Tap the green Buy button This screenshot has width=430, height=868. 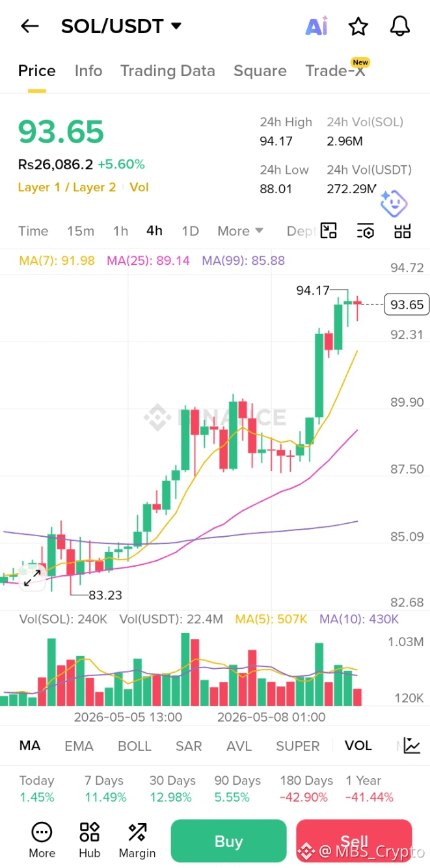coord(228,841)
